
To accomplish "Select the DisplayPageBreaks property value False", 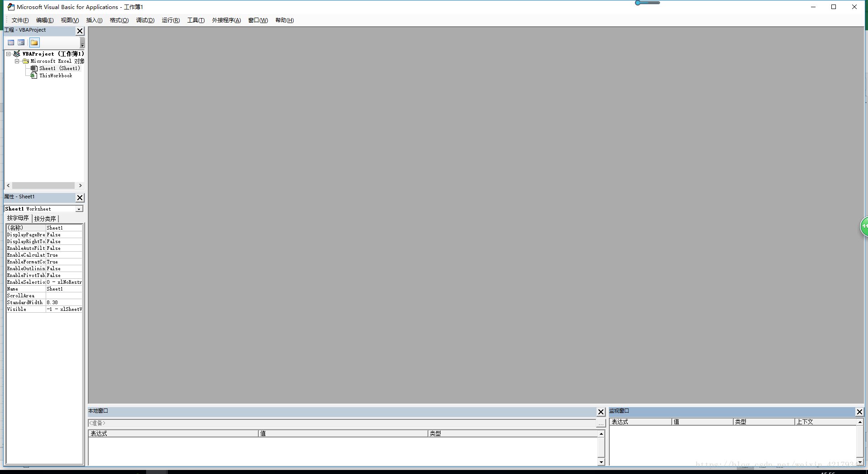I will pyautogui.click(x=64, y=235).
